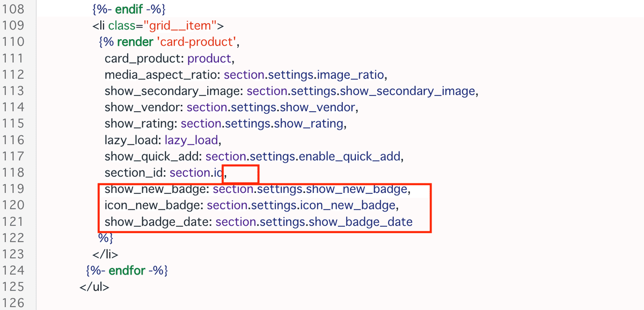Click line number 109 in gutter
Screen dimensions: 644x310
13,25
